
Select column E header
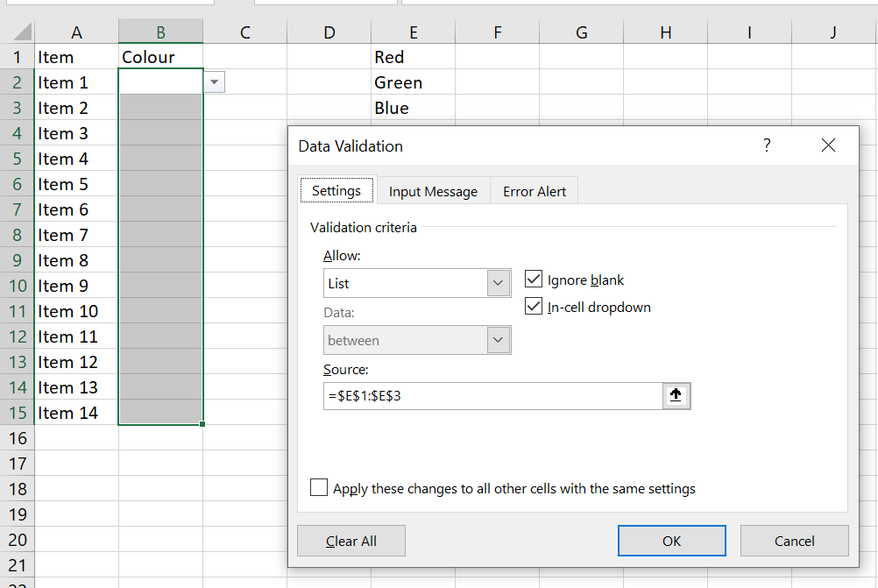click(413, 32)
